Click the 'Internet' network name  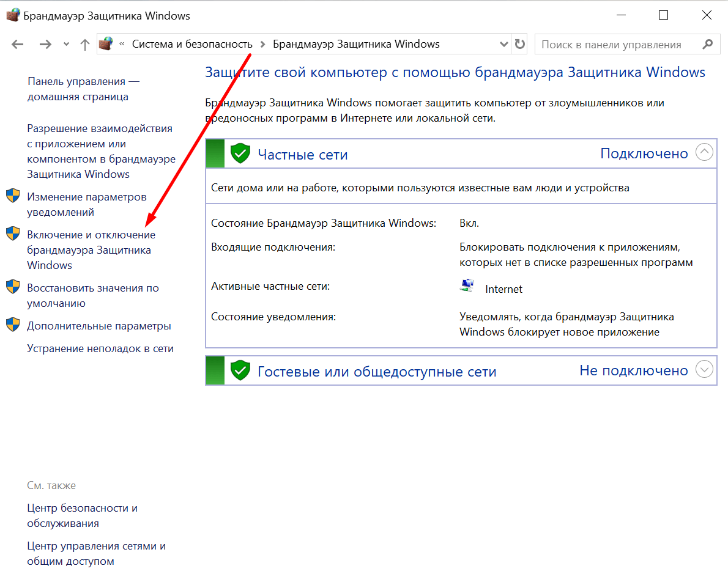(x=503, y=290)
